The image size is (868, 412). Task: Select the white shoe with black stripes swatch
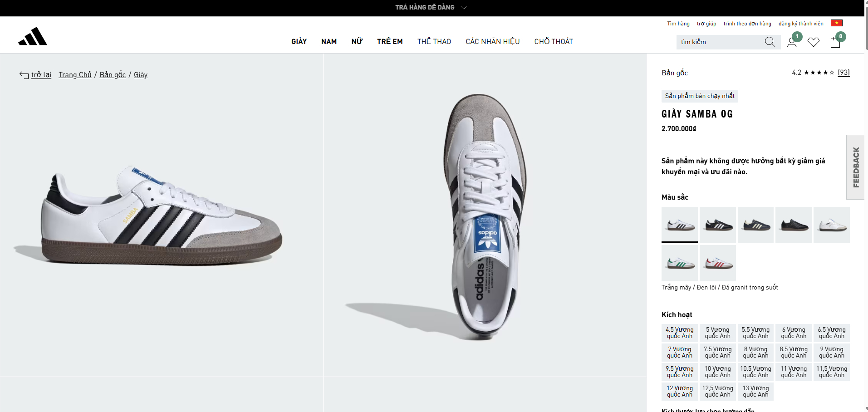(x=680, y=225)
